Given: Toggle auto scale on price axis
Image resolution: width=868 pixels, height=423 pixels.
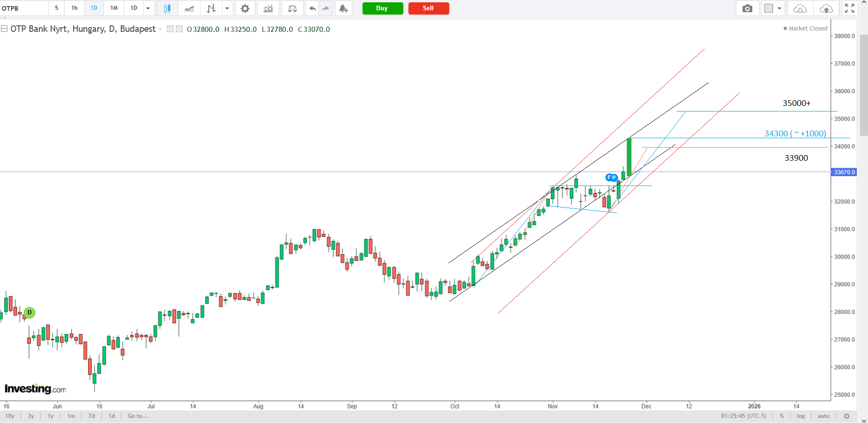Looking at the screenshot, I should click(x=823, y=416).
